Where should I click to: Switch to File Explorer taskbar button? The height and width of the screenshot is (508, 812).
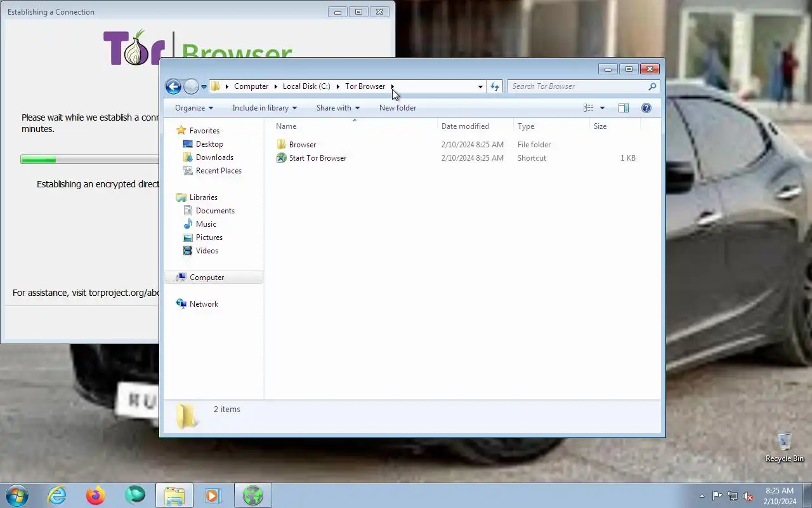(174, 495)
